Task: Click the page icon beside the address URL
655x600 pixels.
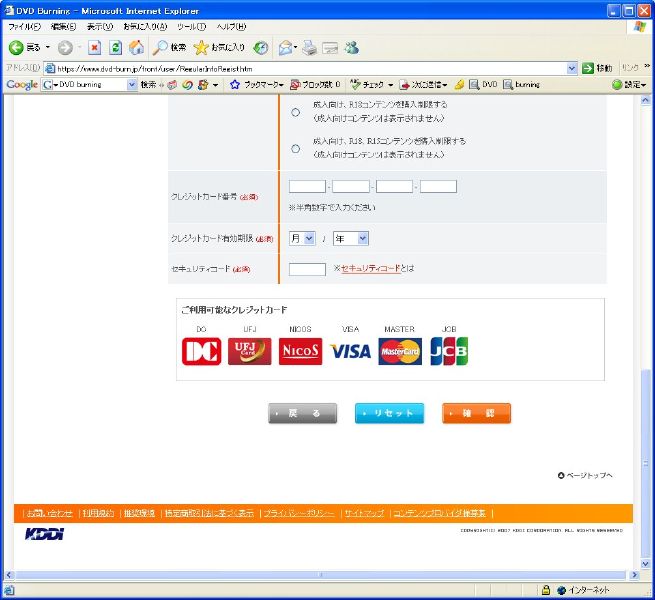Action: [x=50, y=68]
